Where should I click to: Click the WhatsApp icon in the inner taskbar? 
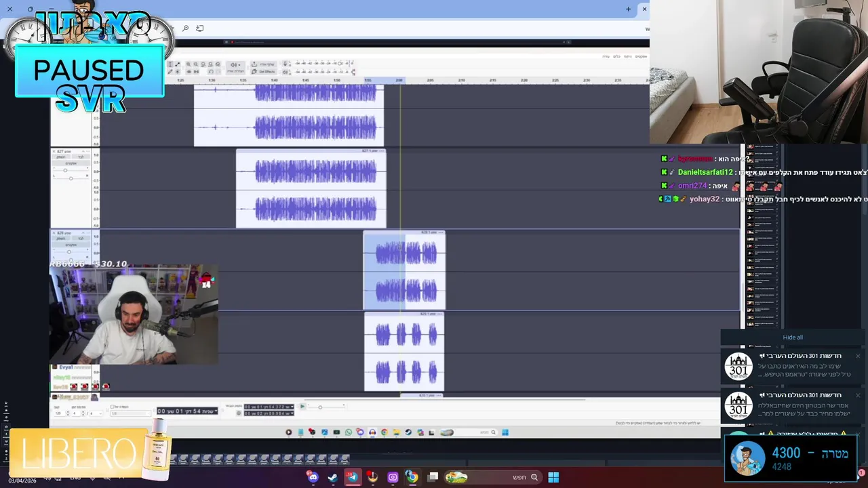(349, 432)
